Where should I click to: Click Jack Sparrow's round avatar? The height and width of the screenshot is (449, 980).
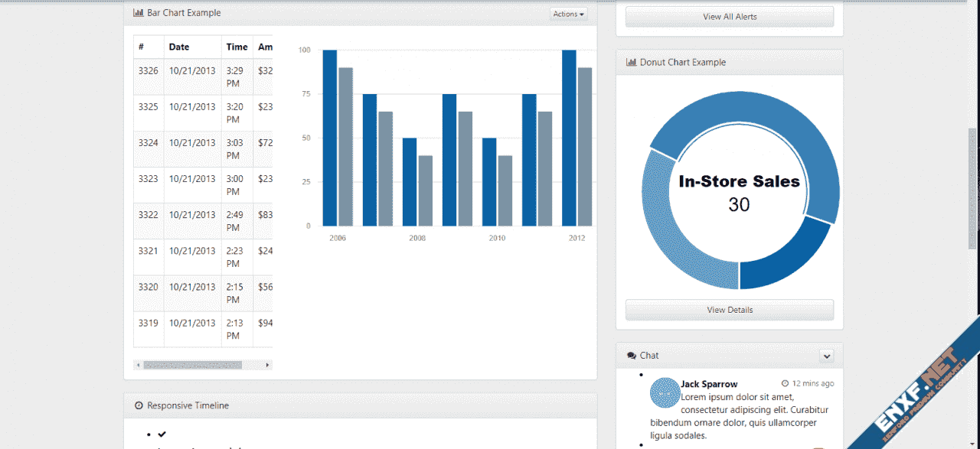pyautogui.click(x=665, y=392)
